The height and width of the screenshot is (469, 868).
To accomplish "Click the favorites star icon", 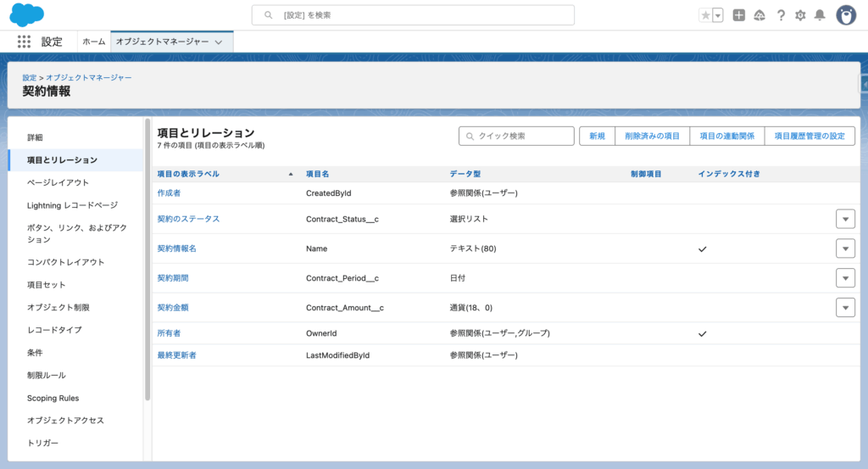I will point(705,15).
